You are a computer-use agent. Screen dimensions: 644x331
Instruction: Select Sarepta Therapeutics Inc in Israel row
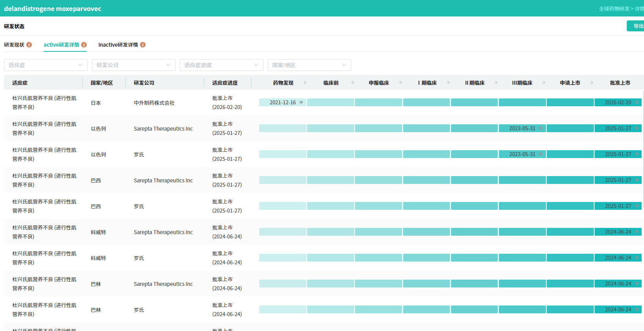tap(163, 129)
